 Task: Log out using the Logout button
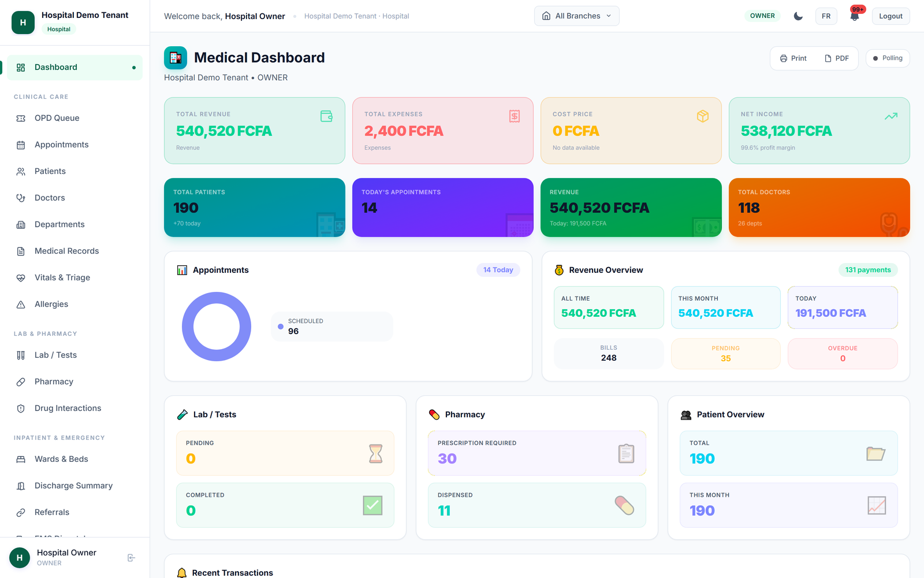891,16
